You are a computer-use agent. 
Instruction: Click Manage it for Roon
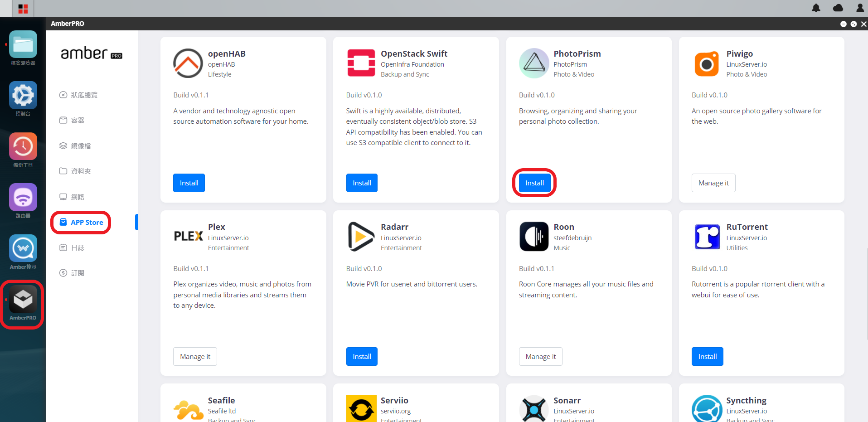[x=541, y=357]
